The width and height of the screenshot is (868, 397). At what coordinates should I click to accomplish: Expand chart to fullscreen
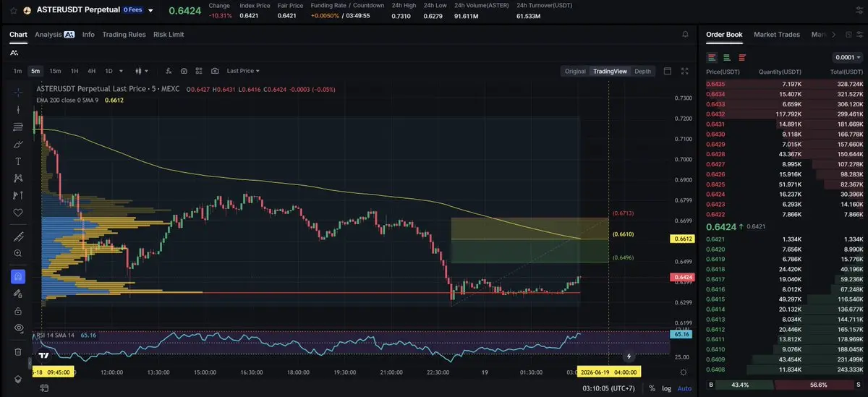(x=685, y=71)
